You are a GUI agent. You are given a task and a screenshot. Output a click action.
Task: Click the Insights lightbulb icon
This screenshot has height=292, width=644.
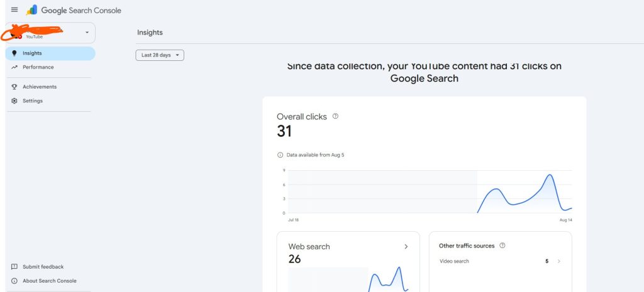(x=14, y=53)
